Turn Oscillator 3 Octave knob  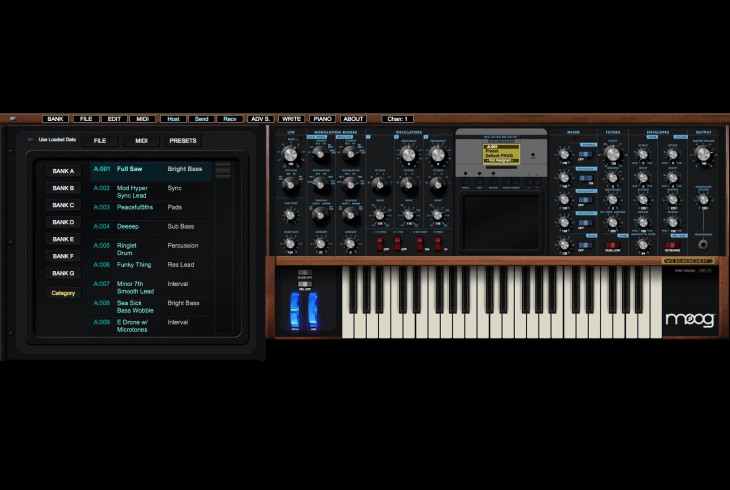[x=438, y=185]
